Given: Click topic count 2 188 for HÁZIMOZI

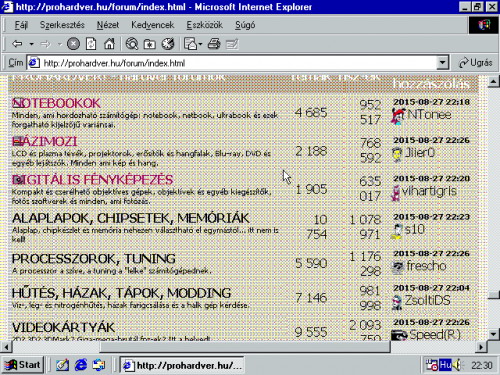Looking at the screenshot, I should (x=311, y=151).
